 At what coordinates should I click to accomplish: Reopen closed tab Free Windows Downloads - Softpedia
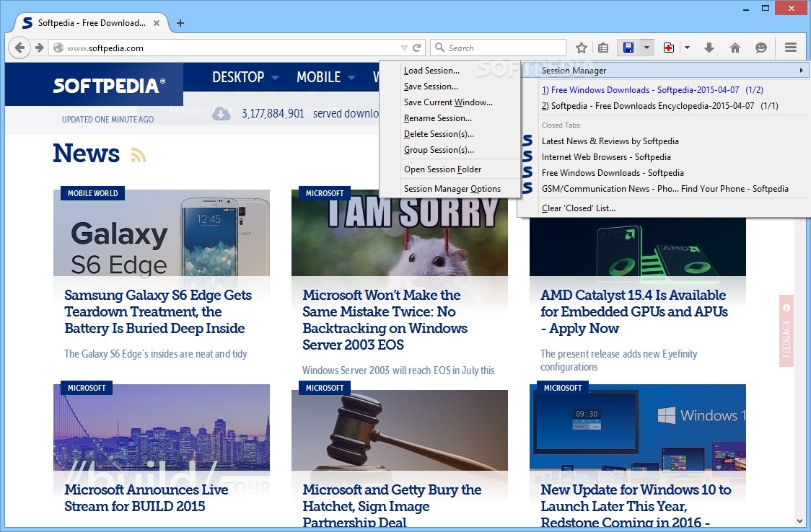(664, 173)
